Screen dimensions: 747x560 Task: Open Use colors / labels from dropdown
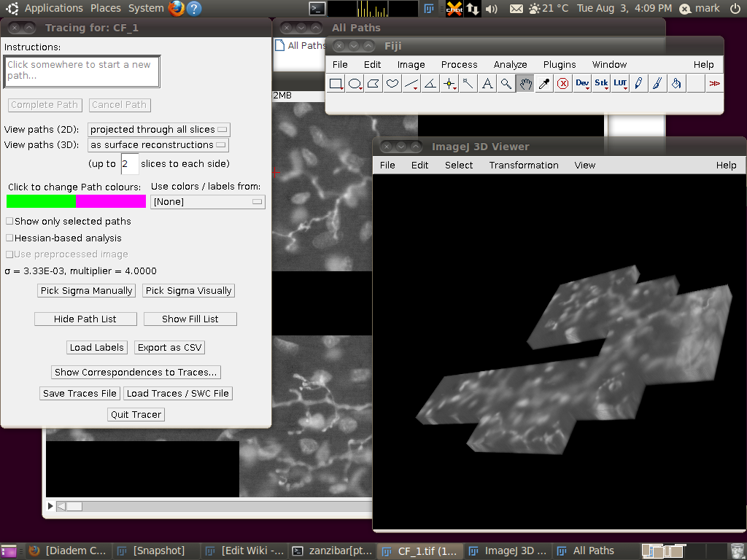pos(208,202)
